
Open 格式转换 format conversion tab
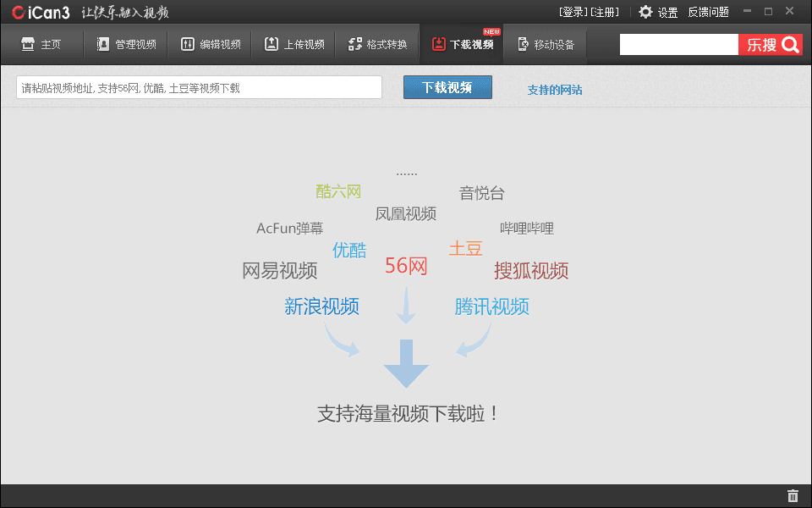coord(377,45)
